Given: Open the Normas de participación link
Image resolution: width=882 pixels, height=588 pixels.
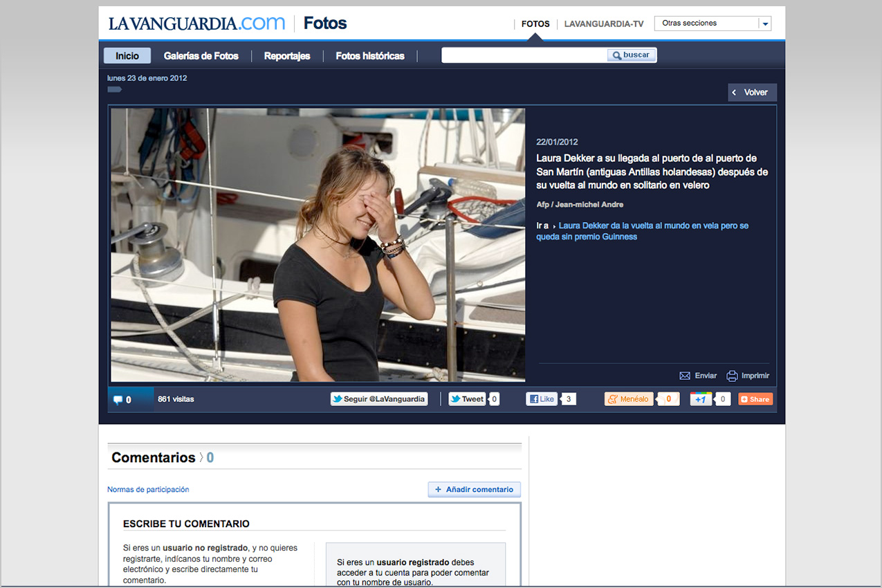Looking at the screenshot, I should click(148, 490).
